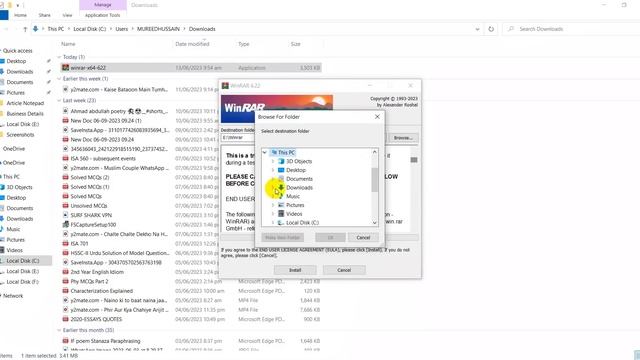640x360 pixels.
Task: Click Make New Folder button
Action: coord(282,238)
